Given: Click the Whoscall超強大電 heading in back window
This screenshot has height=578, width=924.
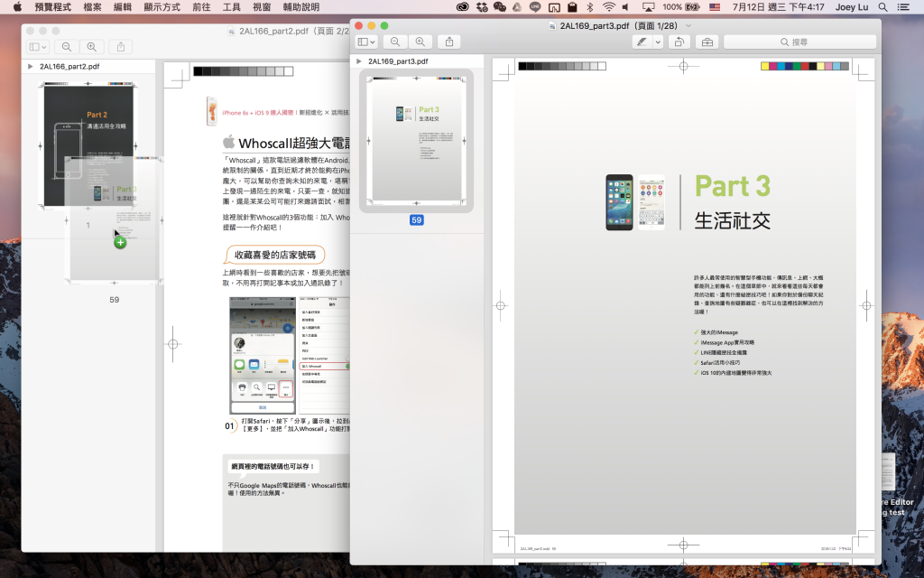Looking at the screenshot, I should click(x=294, y=144).
